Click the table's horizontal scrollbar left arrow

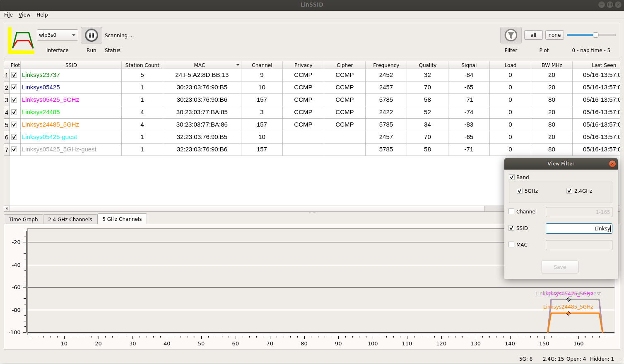click(7, 208)
